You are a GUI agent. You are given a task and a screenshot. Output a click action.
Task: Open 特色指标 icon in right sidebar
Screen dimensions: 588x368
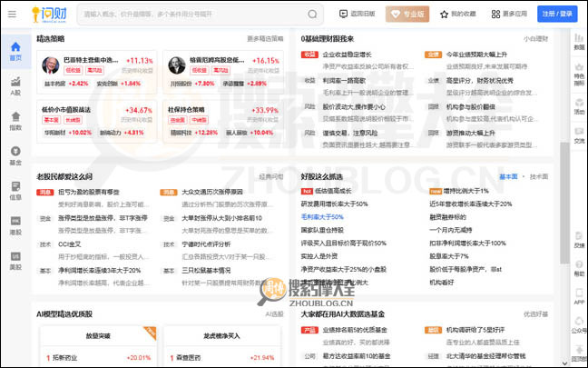(x=579, y=75)
